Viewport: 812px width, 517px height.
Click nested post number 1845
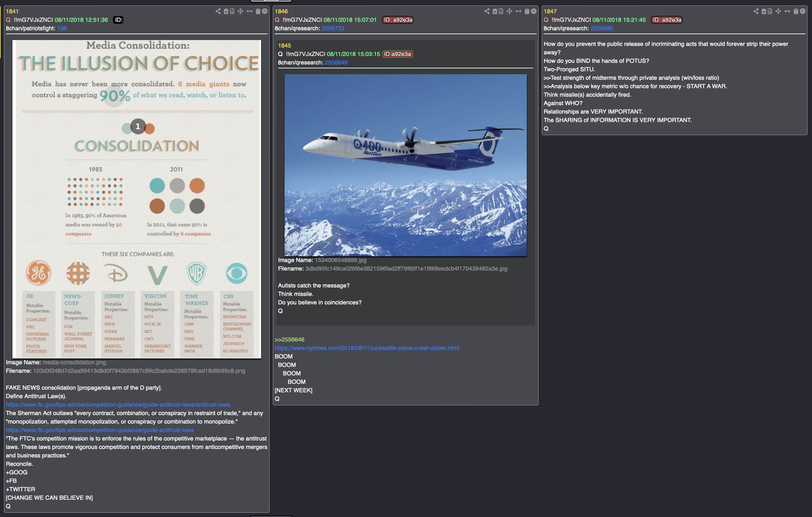pyautogui.click(x=285, y=46)
